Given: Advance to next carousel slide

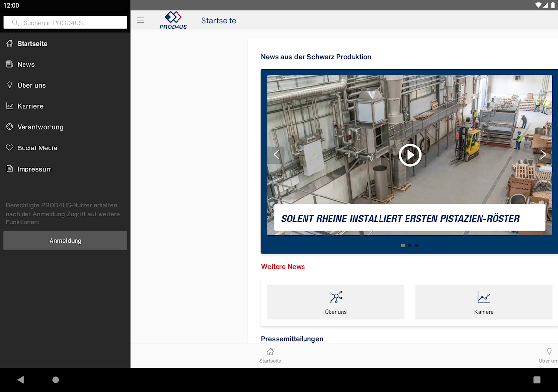Looking at the screenshot, I should 543,155.
